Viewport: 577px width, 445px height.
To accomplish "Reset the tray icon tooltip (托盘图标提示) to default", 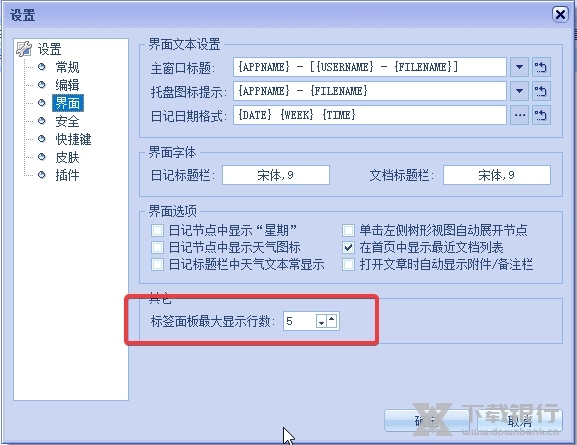I will tap(541, 91).
